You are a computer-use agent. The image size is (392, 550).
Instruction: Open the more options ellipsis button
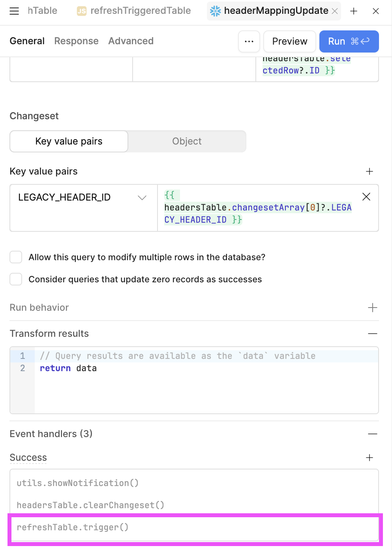(x=249, y=41)
